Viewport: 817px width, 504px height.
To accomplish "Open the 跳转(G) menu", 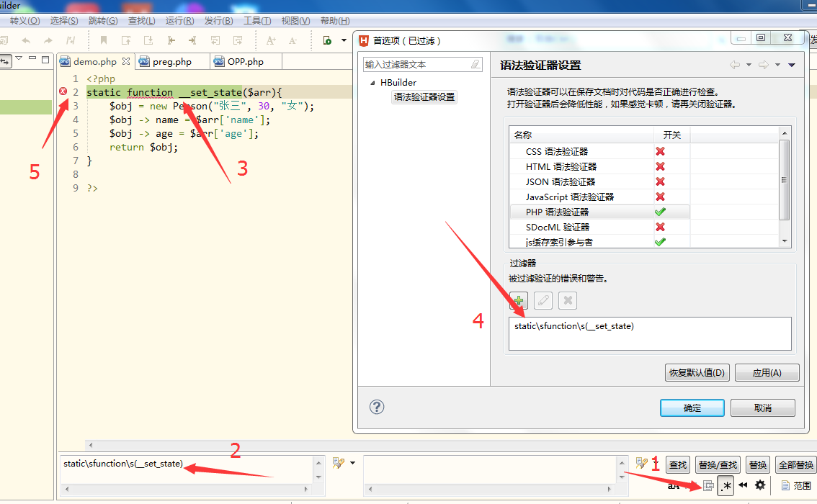I will click(103, 20).
